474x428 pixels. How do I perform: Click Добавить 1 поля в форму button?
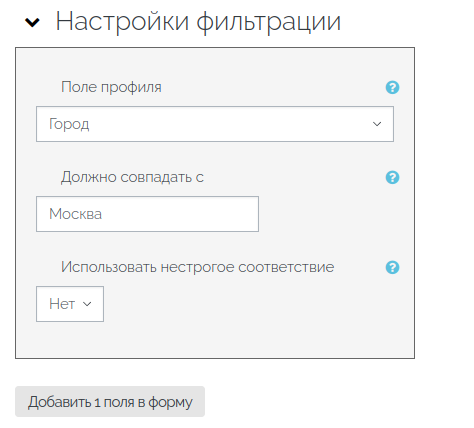pos(110,402)
